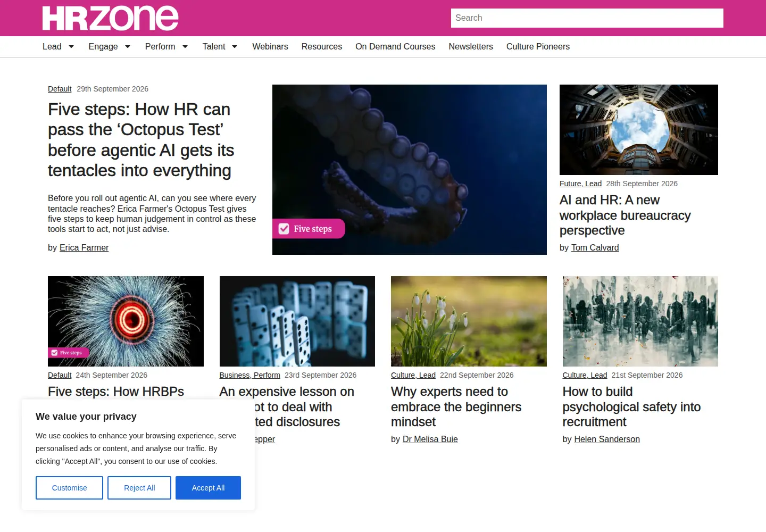Open the Webinars menu item
Image resolution: width=766 pixels, height=532 pixels.
[x=270, y=47]
